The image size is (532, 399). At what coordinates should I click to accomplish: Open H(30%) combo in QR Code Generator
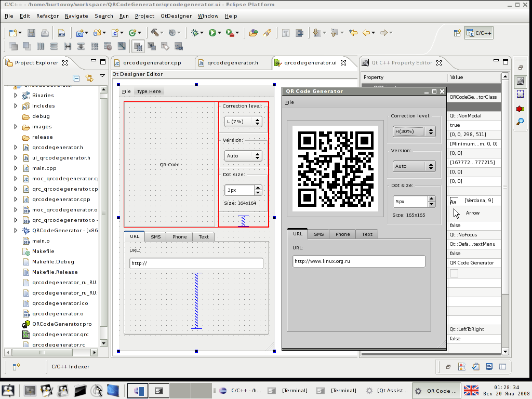pos(414,131)
